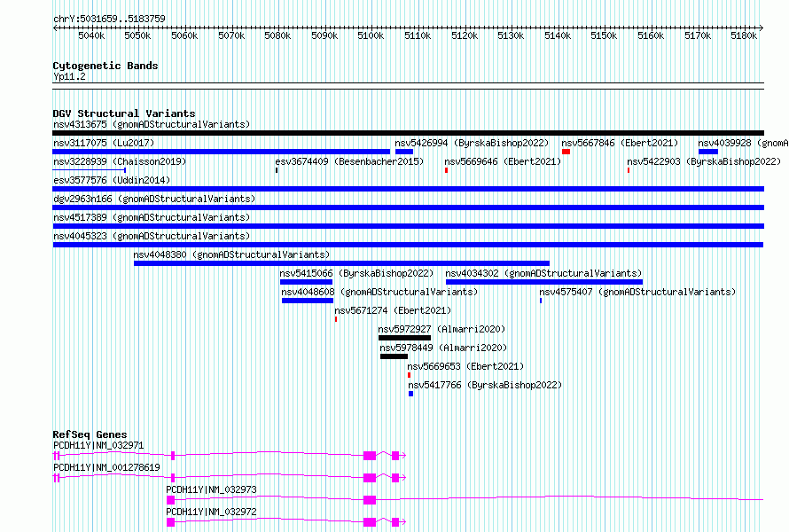Click the red nsv5667846 (Ebert2021) feature
789x532 pixels.
(566, 152)
